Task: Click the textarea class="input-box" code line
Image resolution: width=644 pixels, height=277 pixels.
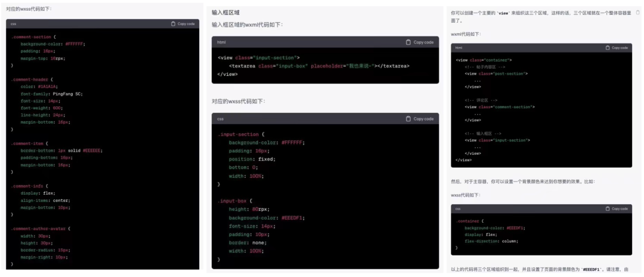Action: point(319,66)
